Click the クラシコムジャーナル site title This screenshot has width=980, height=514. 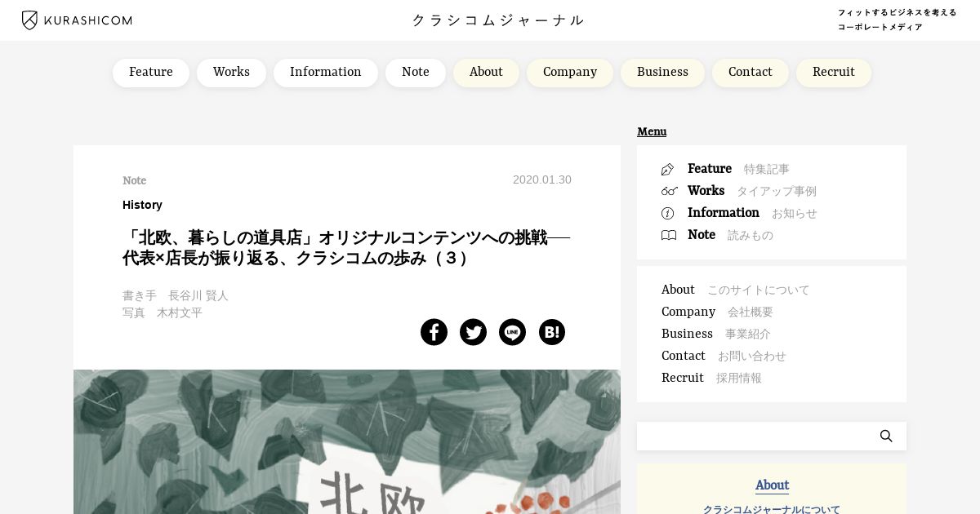pos(498,20)
